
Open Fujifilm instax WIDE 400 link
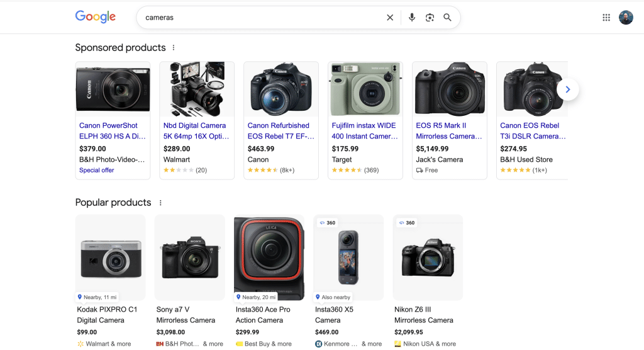tap(365, 131)
